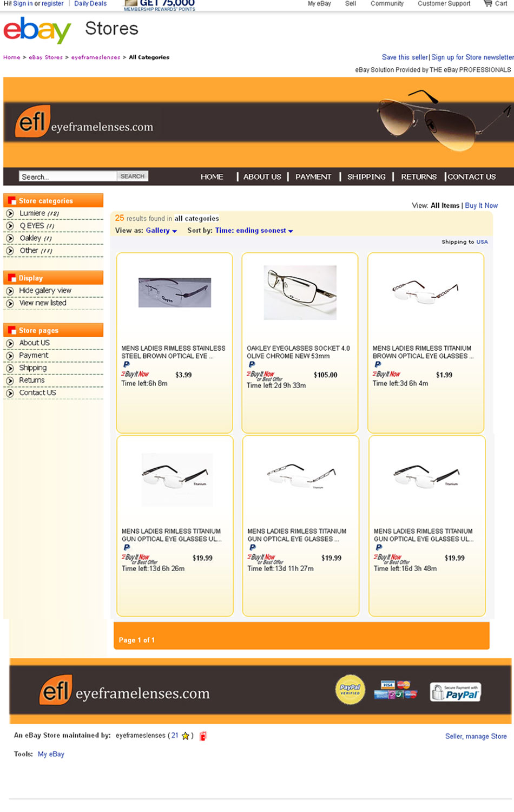This screenshot has width=514, height=812.
Task: Open CONTACT US in navigation bar
Action: click(x=471, y=176)
